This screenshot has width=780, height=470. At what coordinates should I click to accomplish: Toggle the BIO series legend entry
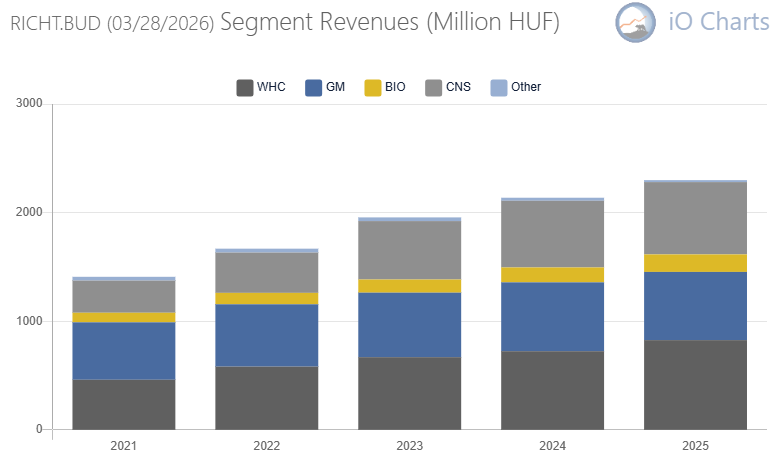395,87
